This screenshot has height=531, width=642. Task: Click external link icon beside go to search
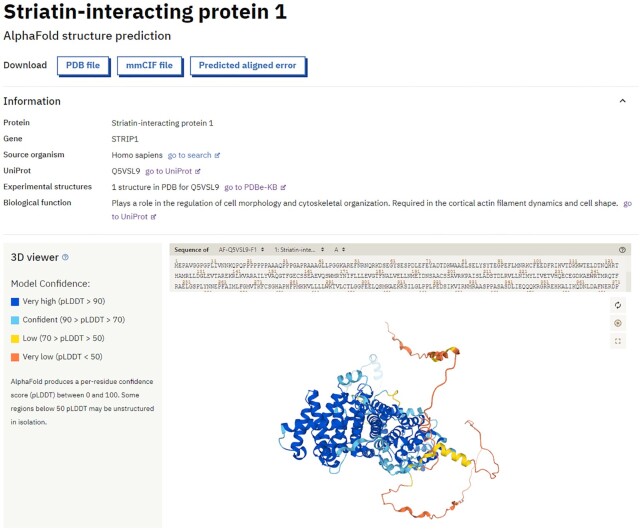pyautogui.click(x=217, y=155)
